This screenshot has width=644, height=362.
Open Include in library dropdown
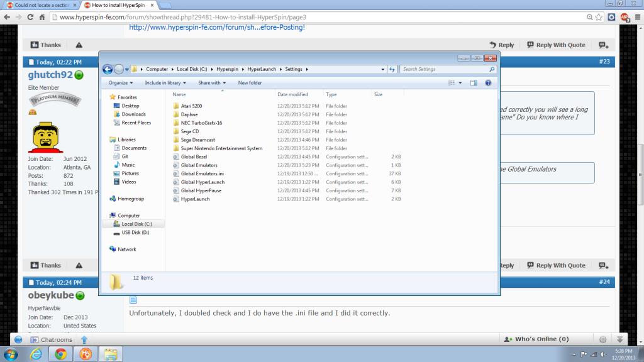pyautogui.click(x=165, y=83)
